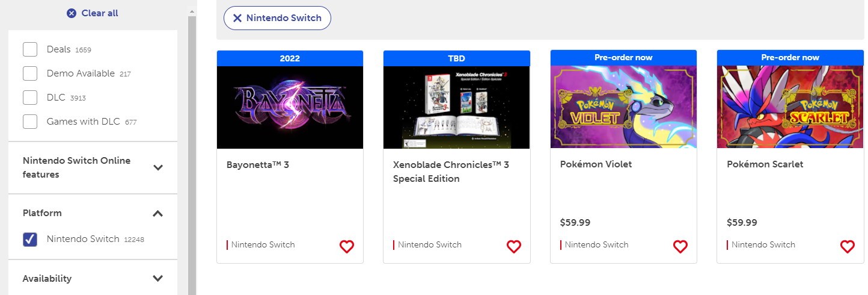This screenshot has height=295, width=868.
Task: Favorite Pokémon Violet with heart icon
Action: click(680, 246)
